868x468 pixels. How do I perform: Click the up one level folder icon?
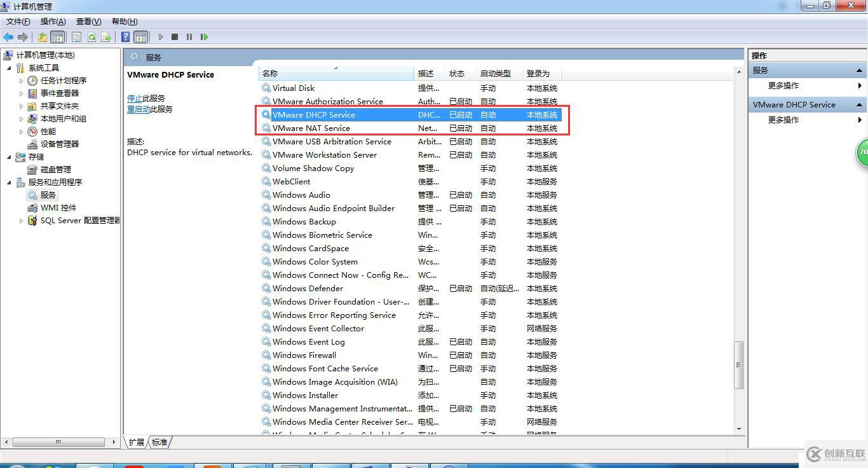pos(42,37)
